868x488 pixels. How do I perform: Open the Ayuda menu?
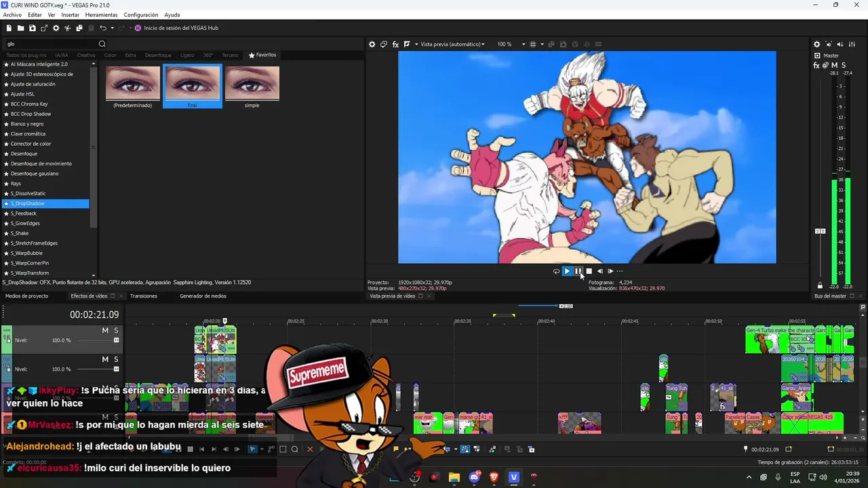[172, 15]
